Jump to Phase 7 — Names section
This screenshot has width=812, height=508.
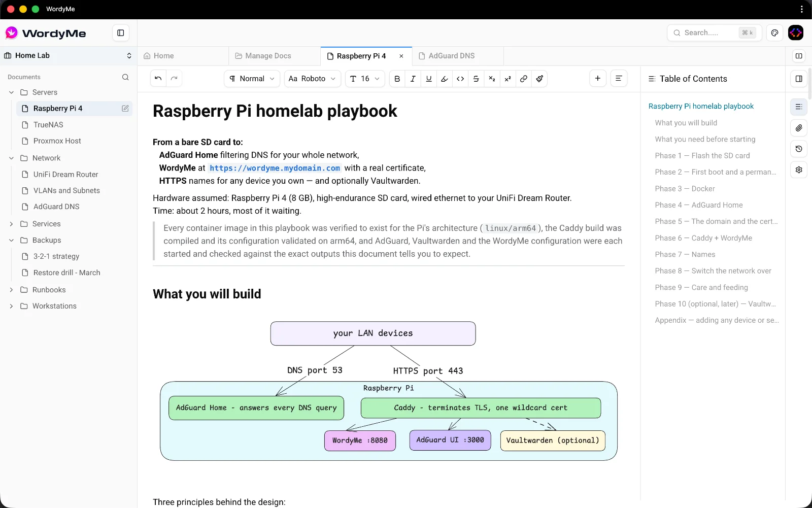[685, 255]
